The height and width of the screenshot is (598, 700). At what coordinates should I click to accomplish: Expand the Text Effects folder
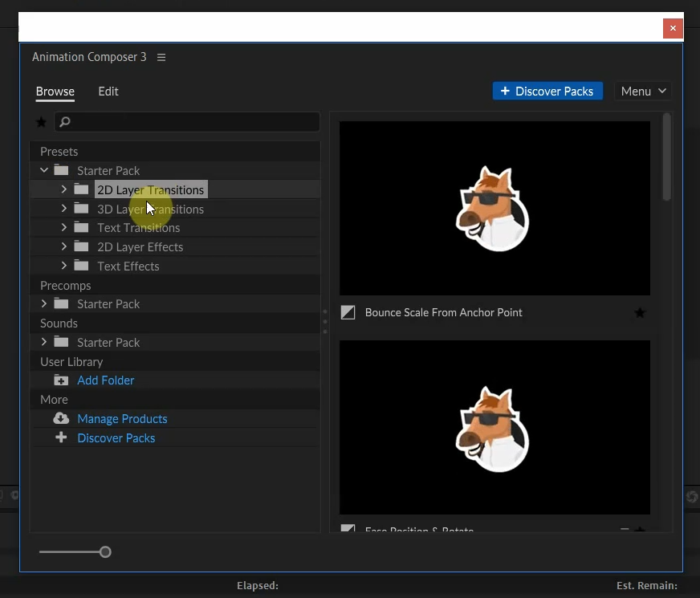pos(64,266)
